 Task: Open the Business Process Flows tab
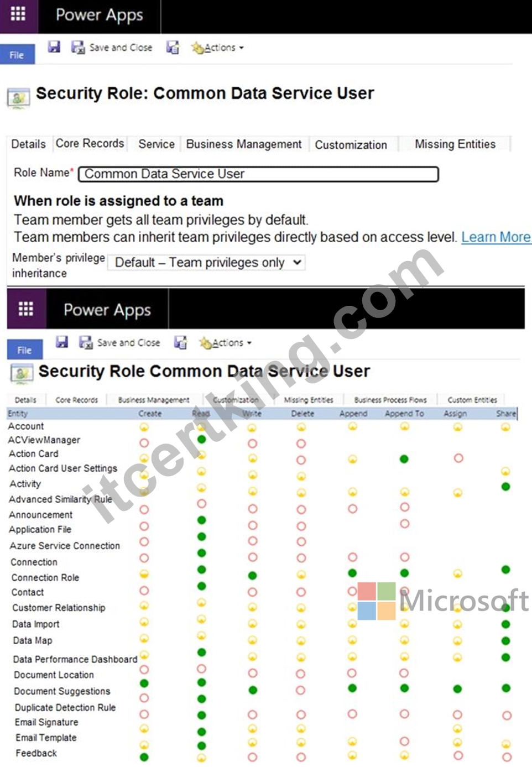390,400
